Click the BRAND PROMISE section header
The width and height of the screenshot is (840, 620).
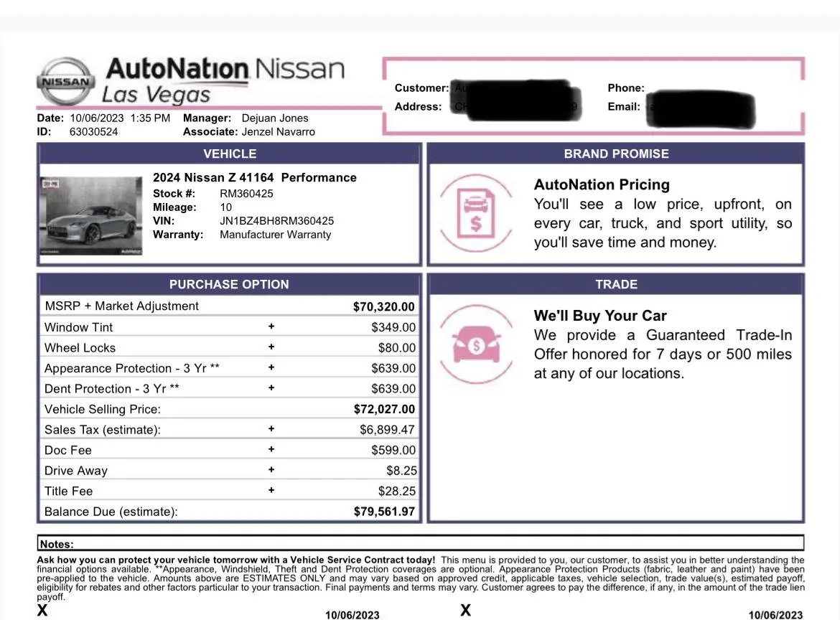(616, 154)
